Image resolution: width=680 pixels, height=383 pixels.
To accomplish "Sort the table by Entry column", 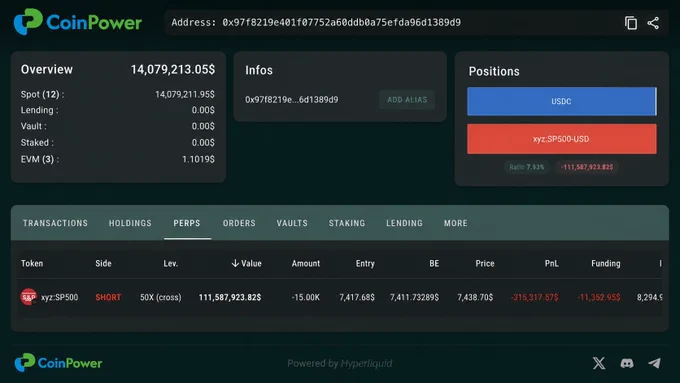I will coord(365,263).
